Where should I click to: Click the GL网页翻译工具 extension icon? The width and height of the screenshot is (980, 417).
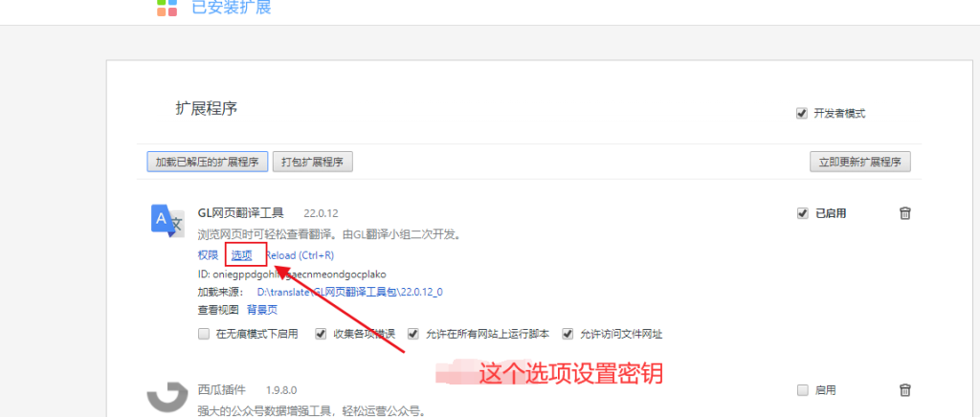tap(168, 222)
